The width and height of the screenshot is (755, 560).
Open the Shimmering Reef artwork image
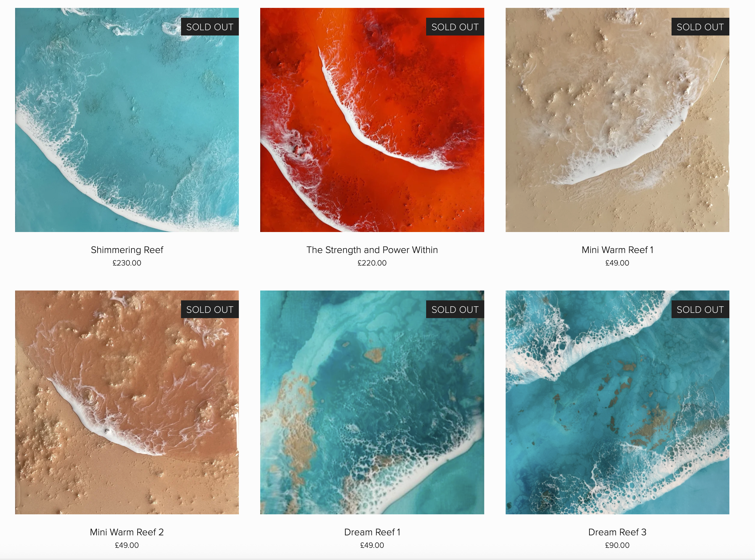pyautogui.click(x=127, y=120)
